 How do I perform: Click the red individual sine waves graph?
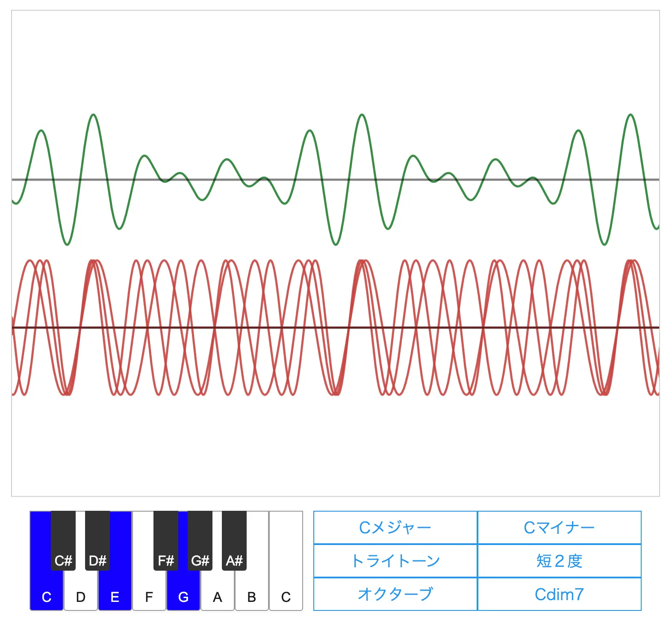(x=336, y=328)
